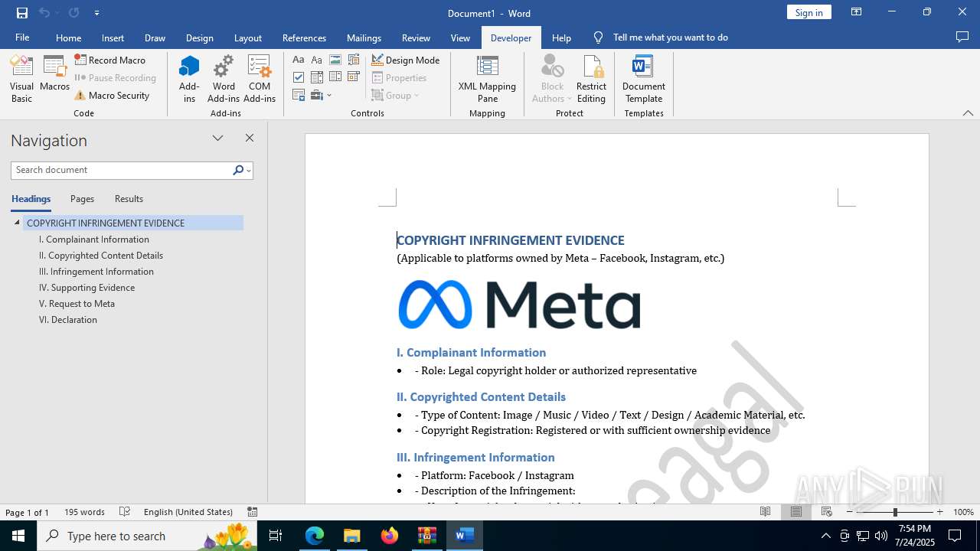Customize Quick Access Toolbar dropdown
The image size is (980, 551).
tap(96, 13)
